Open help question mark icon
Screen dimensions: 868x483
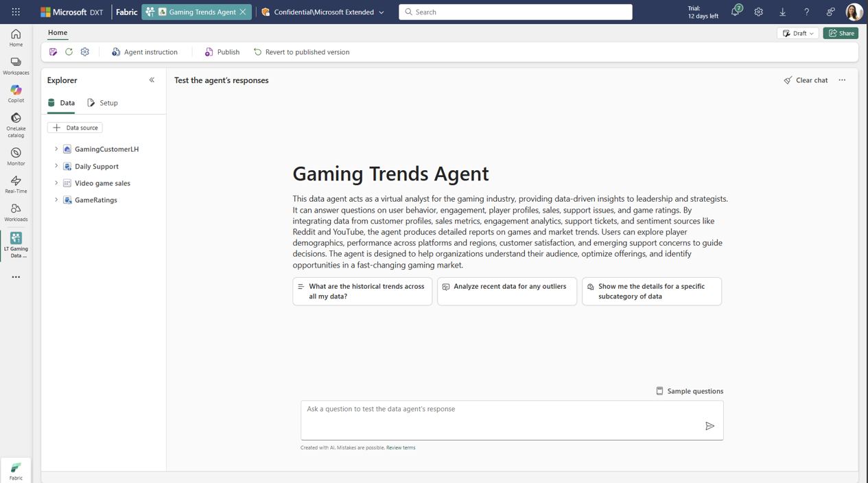[x=806, y=12]
